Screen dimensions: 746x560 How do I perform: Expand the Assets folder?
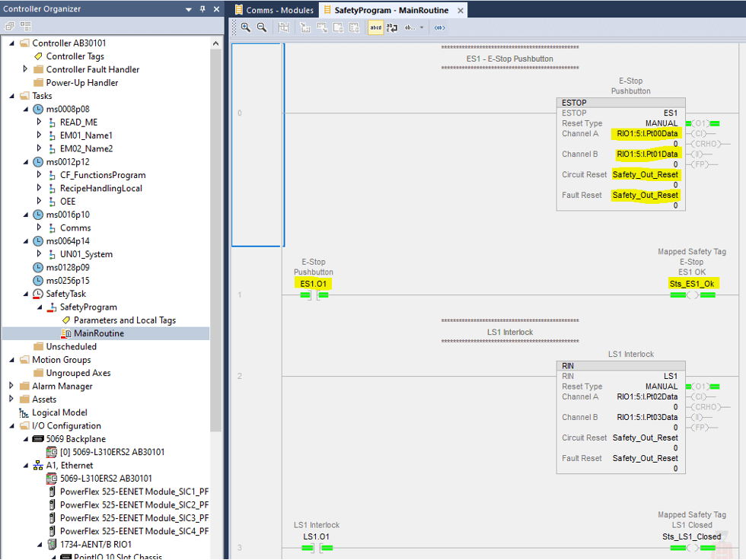click(x=11, y=399)
